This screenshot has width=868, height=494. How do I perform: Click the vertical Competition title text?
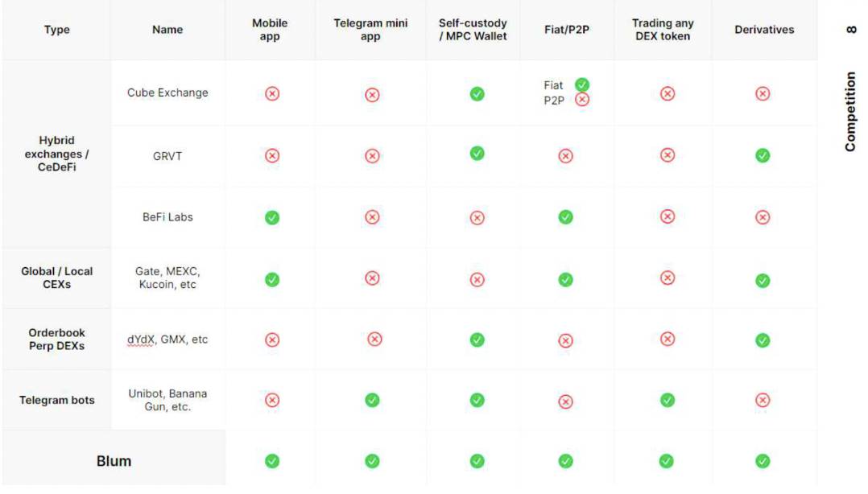tap(850, 111)
